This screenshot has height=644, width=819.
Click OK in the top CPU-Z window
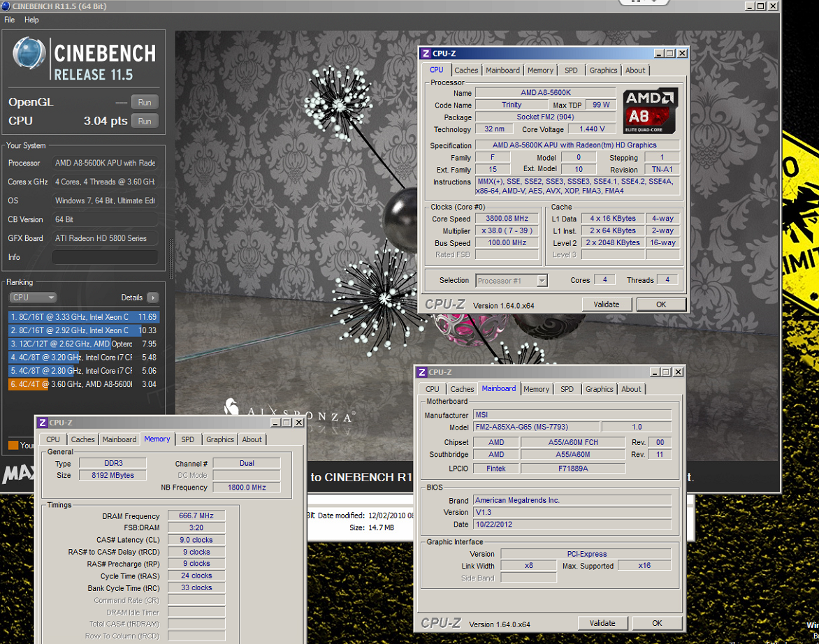(x=661, y=305)
